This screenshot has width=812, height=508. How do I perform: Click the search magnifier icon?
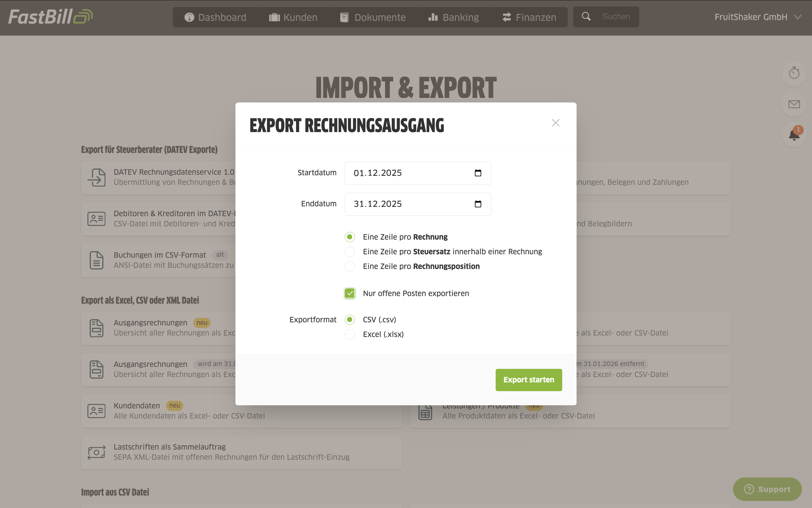(586, 16)
